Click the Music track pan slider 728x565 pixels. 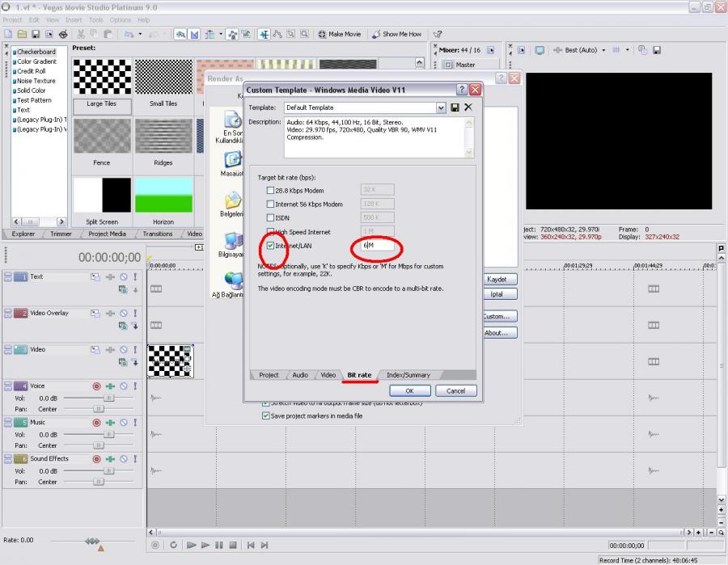[99, 445]
